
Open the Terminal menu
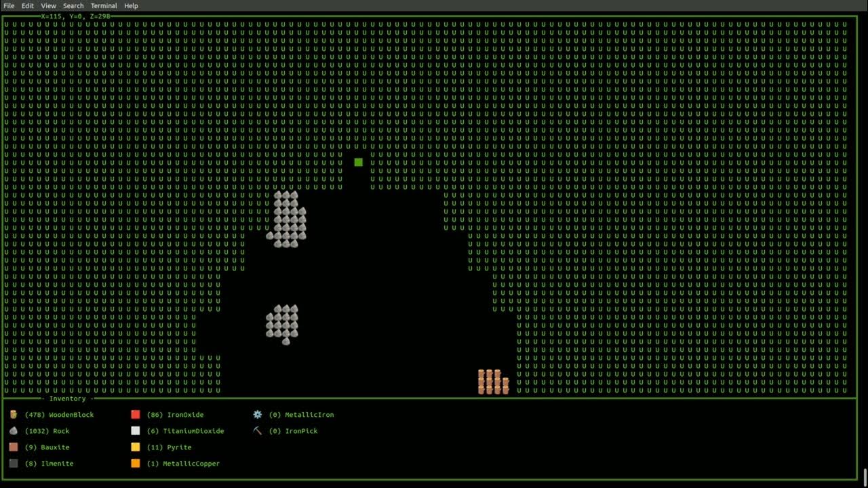pos(104,5)
